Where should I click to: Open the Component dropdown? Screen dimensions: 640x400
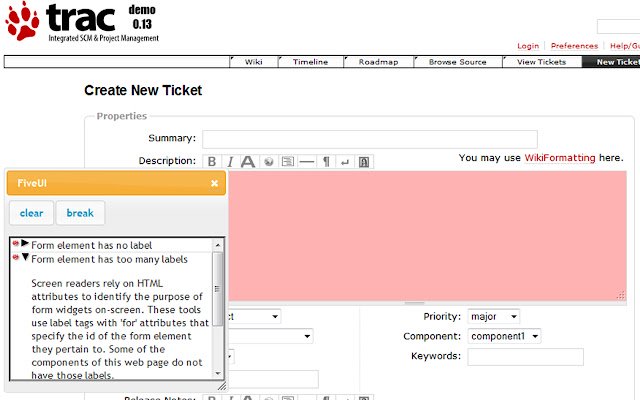click(504, 336)
